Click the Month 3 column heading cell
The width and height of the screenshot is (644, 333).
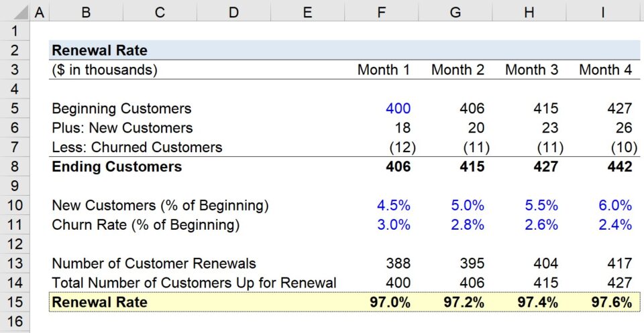tap(531, 70)
